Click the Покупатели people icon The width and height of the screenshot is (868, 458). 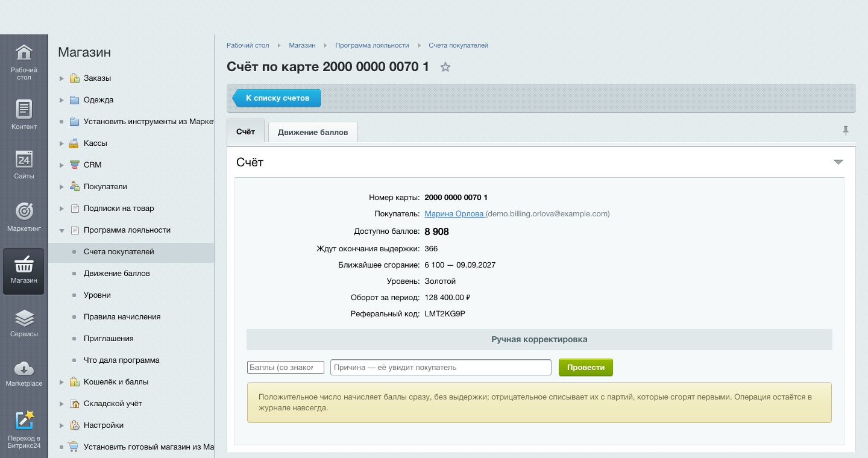[74, 187]
